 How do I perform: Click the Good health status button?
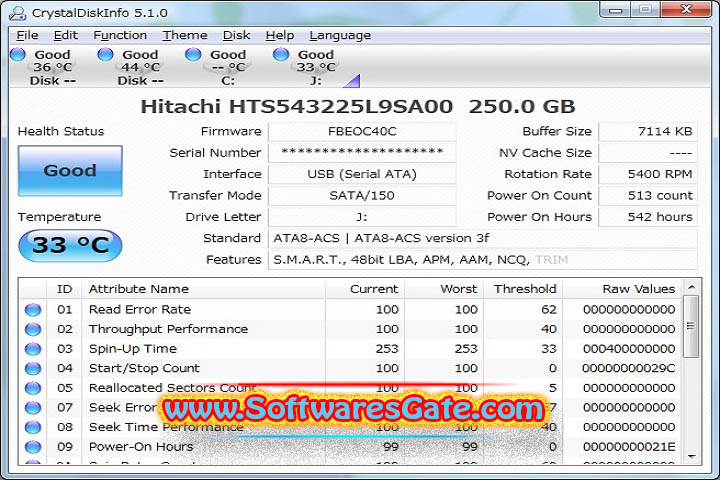70,171
